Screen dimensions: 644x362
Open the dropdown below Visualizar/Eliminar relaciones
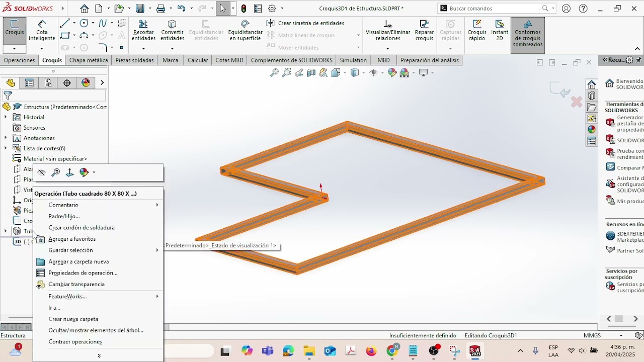click(388, 49)
